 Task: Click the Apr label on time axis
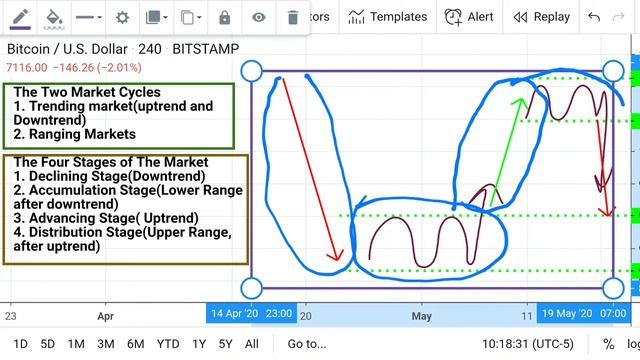coord(105,316)
